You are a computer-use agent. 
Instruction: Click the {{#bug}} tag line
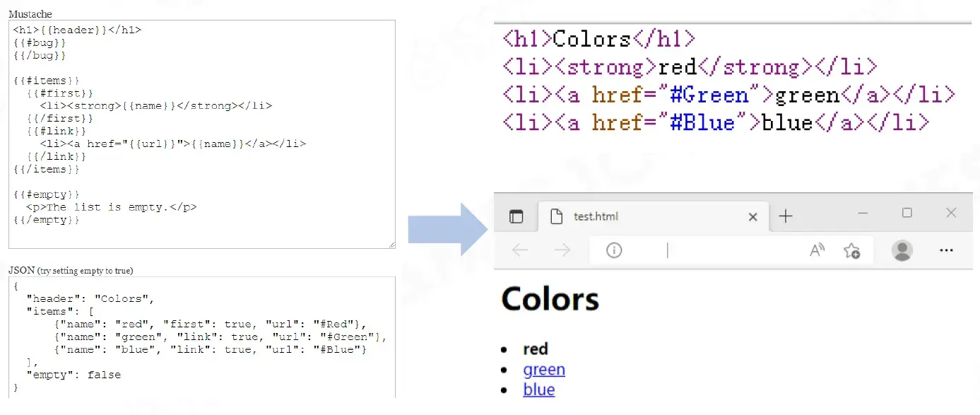point(40,42)
